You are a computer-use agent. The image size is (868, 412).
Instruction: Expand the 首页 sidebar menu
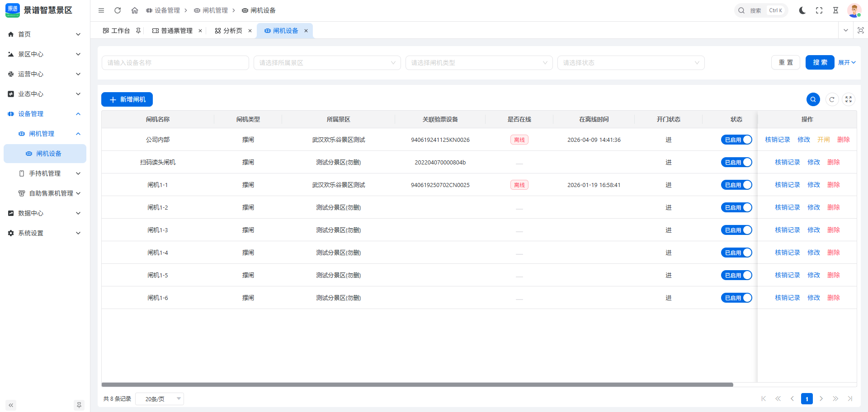coord(45,34)
